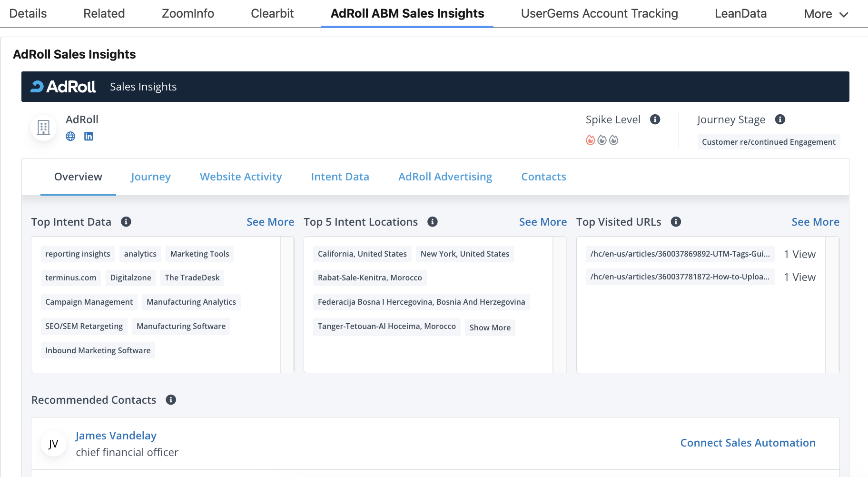The width and height of the screenshot is (868, 477).
Task: Click the 'reporting insights' intent tag
Action: pyautogui.click(x=78, y=254)
